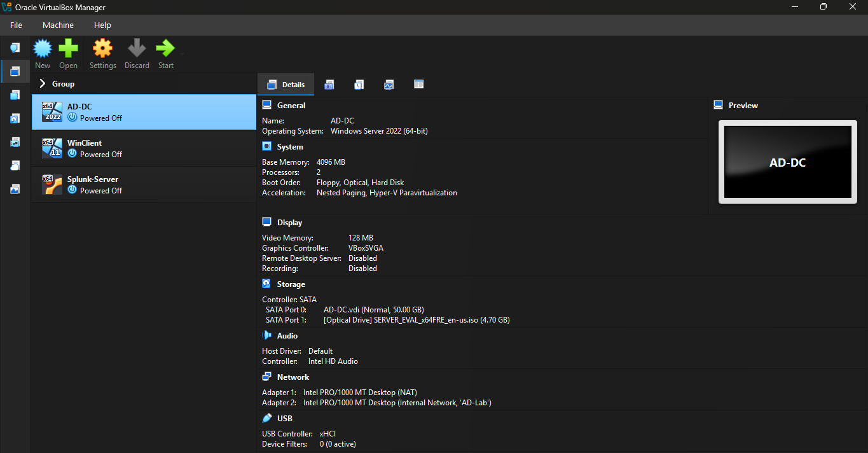Click the 'Intel HD Audio' value
The height and width of the screenshot is (453, 868).
(x=333, y=361)
